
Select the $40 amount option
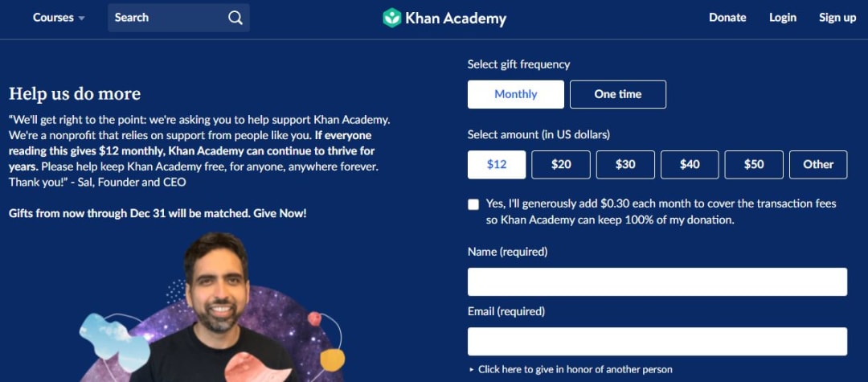click(x=690, y=164)
